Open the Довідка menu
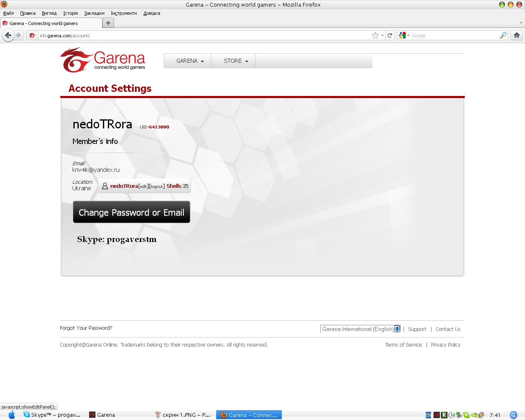 [x=152, y=13]
